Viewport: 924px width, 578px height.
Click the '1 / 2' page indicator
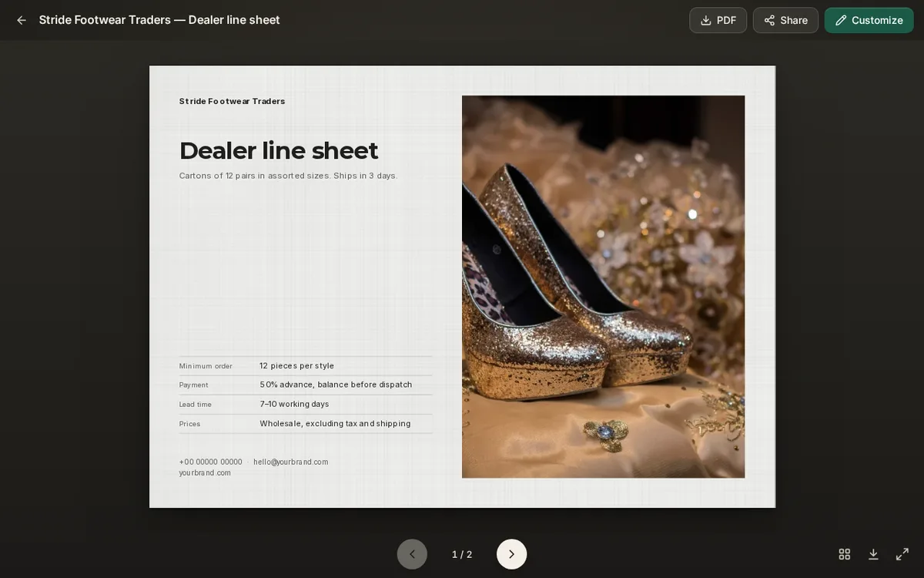[x=462, y=554]
